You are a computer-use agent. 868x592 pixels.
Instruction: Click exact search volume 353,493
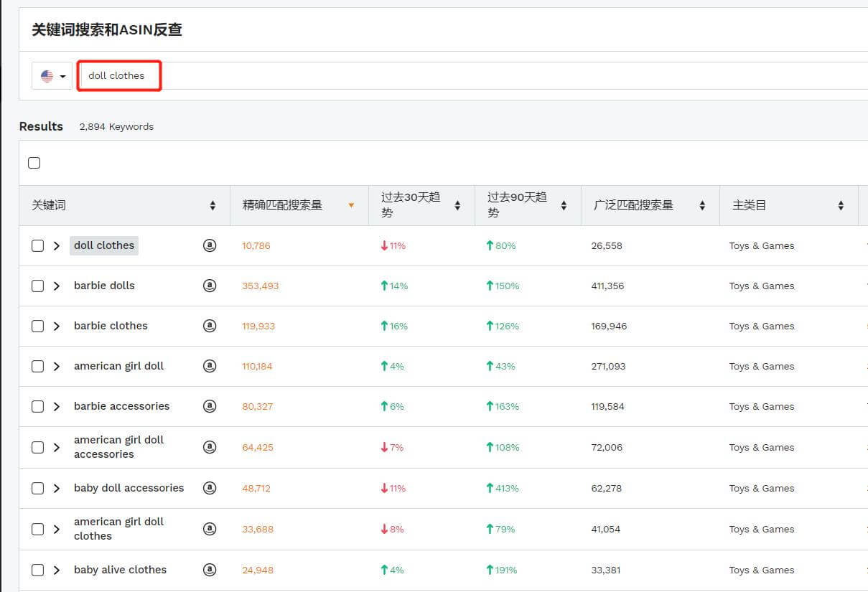[260, 286]
